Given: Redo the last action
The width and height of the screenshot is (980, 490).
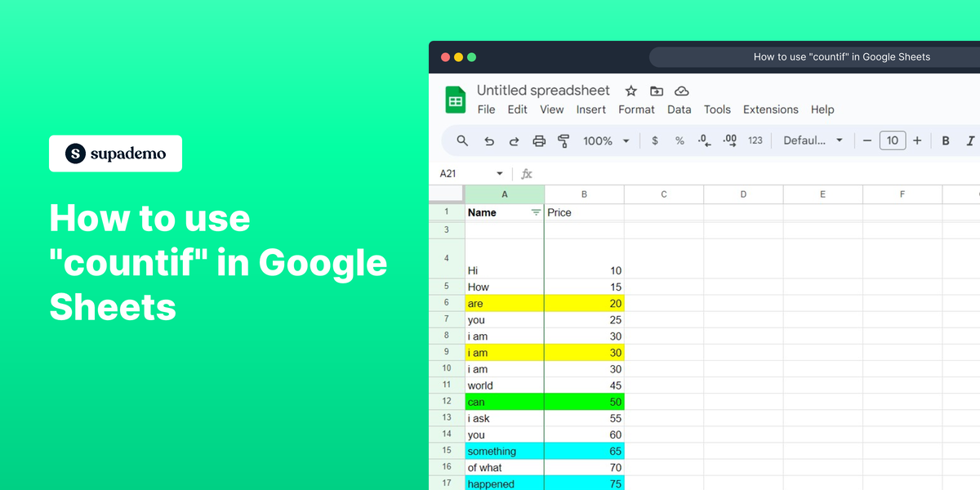Looking at the screenshot, I should [514, 140].
